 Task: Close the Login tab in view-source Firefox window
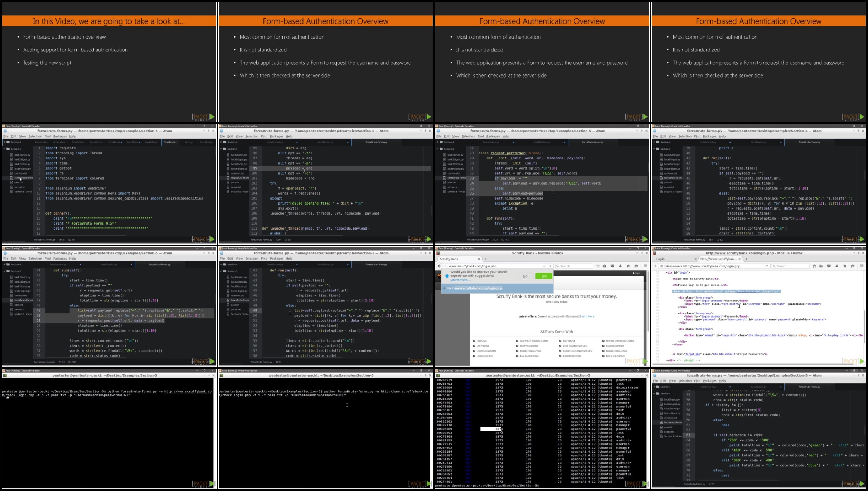click(x=695, y=259)
